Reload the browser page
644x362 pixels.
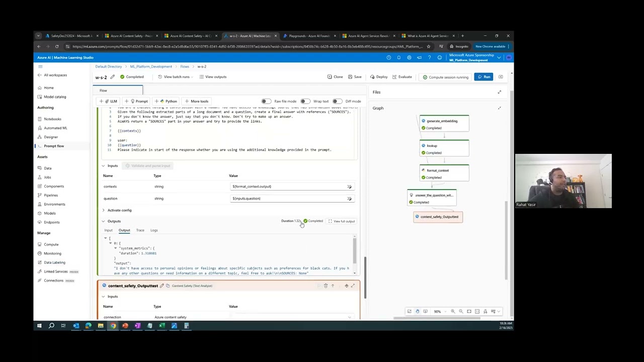(x=57, y=46)
